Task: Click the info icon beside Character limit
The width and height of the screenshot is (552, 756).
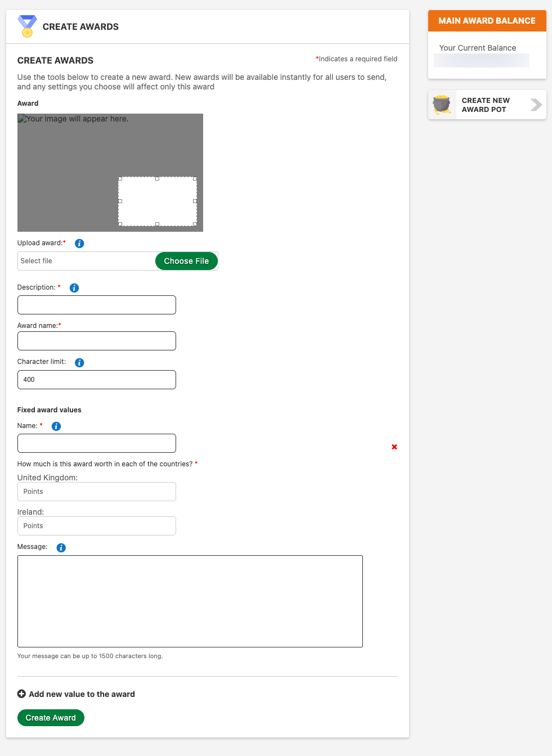Action: coord(79,362)
